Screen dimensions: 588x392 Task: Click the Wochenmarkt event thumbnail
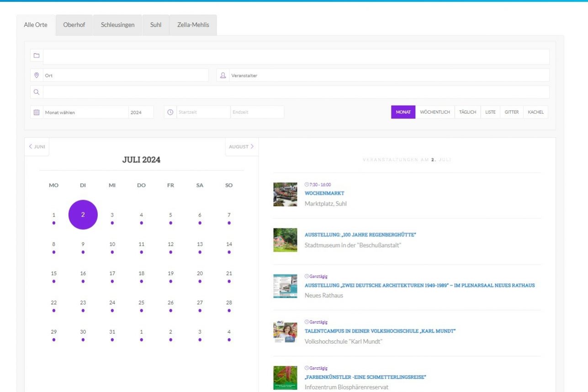click(x=285, y=194)
